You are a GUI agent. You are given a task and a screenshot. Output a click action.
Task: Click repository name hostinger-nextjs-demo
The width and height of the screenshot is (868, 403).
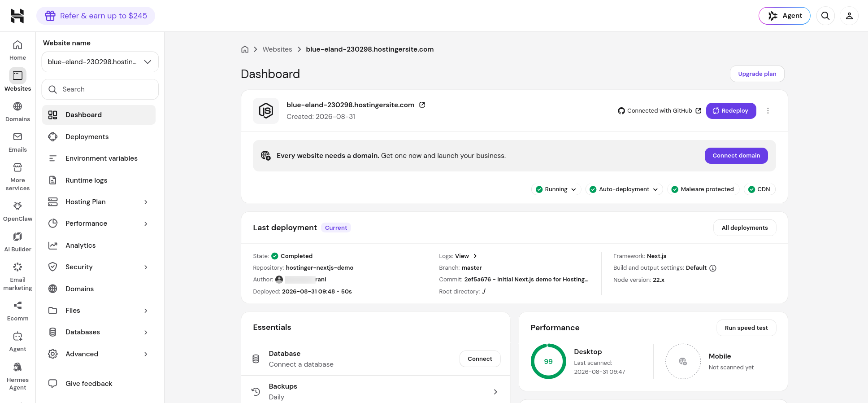(x=320, y=268)
